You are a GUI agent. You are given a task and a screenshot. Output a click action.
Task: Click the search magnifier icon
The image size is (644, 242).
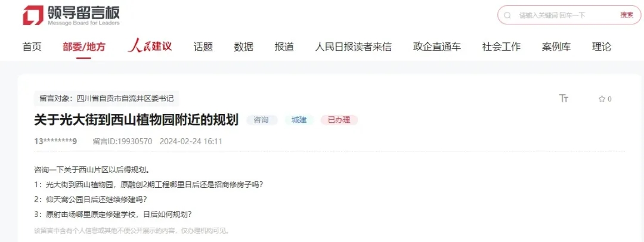[507, 15]
